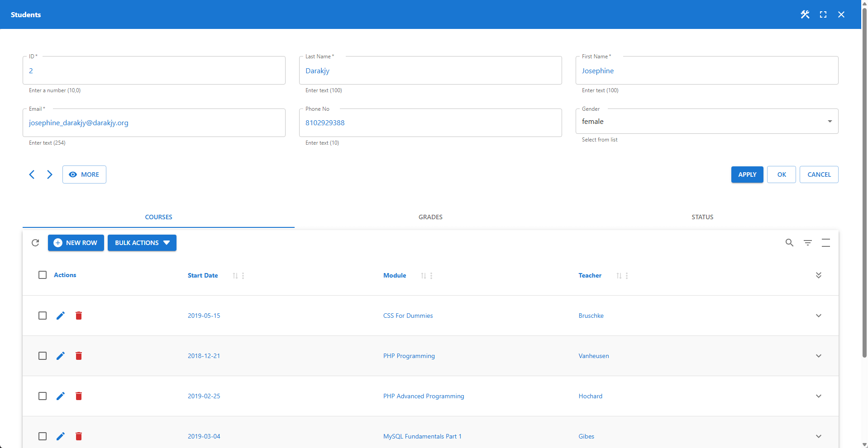This screenshot has width=868, height=448.
Task: Delete the PHP Programming row using the trash icon
Action: pyautogui.click(x=79, y=356)
